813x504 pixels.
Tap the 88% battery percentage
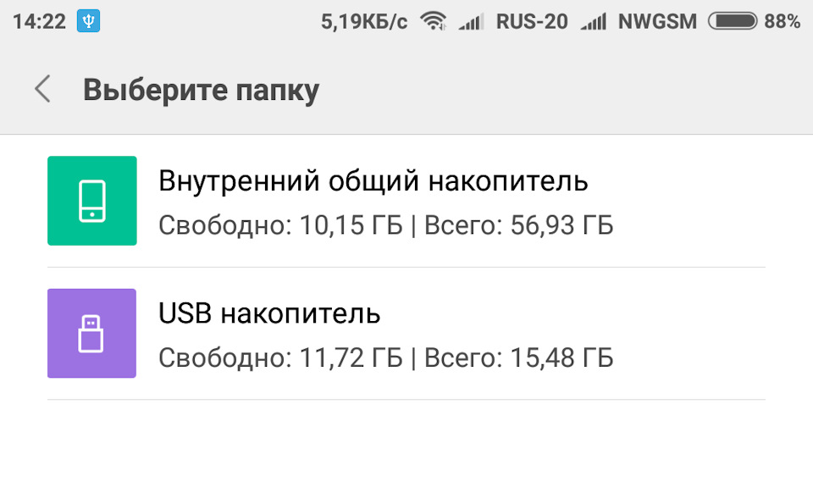coord(782,22)
